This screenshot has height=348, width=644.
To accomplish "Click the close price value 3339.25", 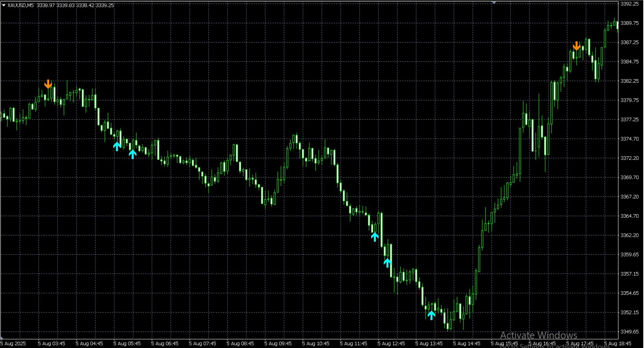I will [105, 6].
